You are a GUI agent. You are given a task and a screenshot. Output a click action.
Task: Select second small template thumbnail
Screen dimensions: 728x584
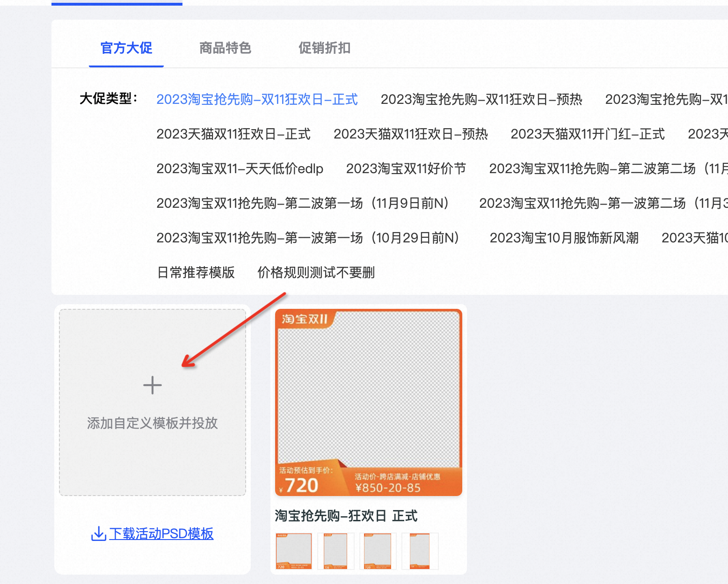[x=336, y=551]
